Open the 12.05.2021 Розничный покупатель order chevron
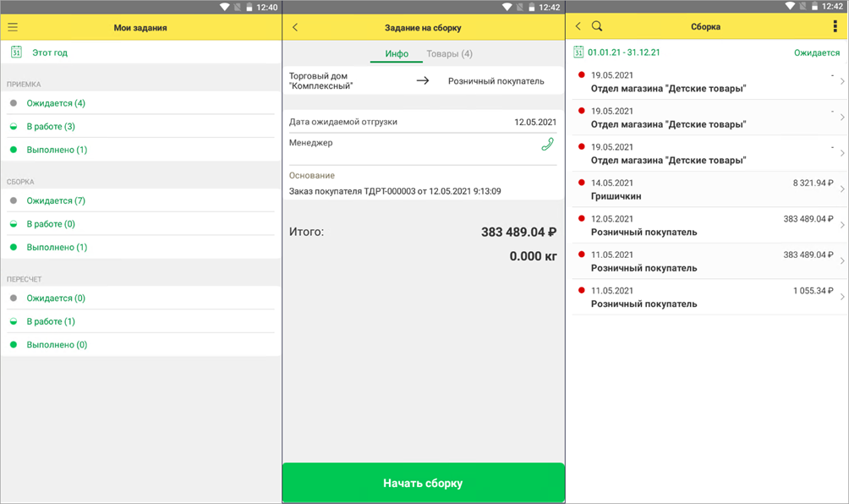 point(842,225)
